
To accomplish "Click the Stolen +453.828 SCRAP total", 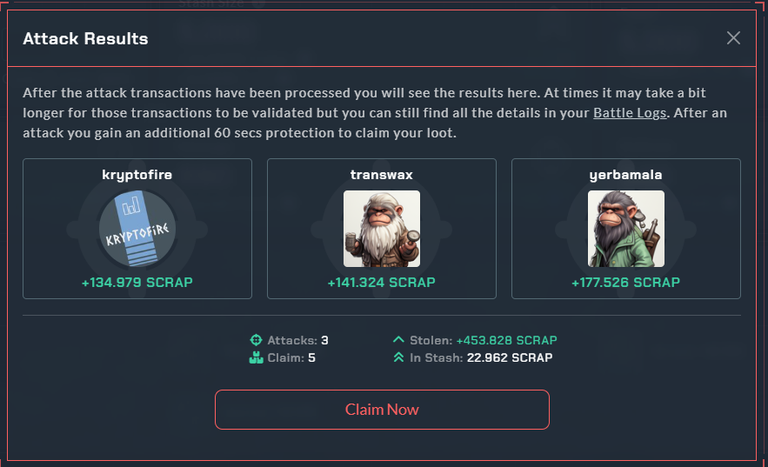I will click(x=506, y=340).
